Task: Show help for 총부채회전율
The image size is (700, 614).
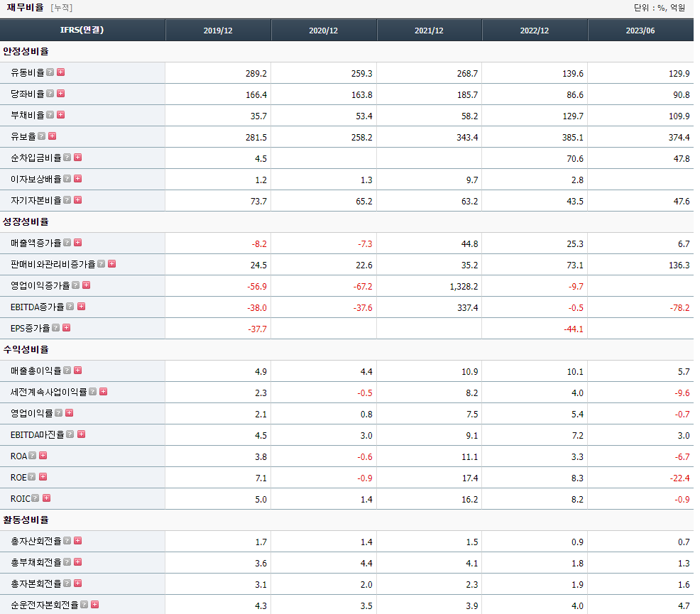Action: (x=67, y=562)
